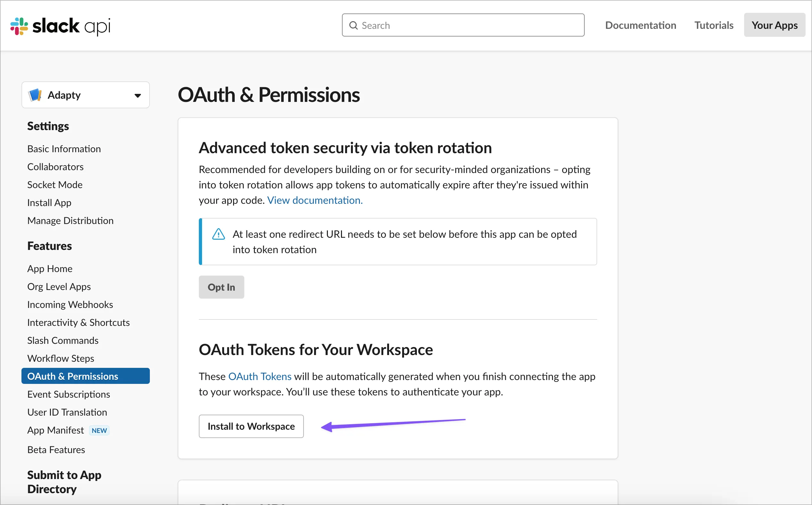Viewport: 812px width, 505px height.
Task: Select Basic Information in sidebar
Action: [64, 149]
